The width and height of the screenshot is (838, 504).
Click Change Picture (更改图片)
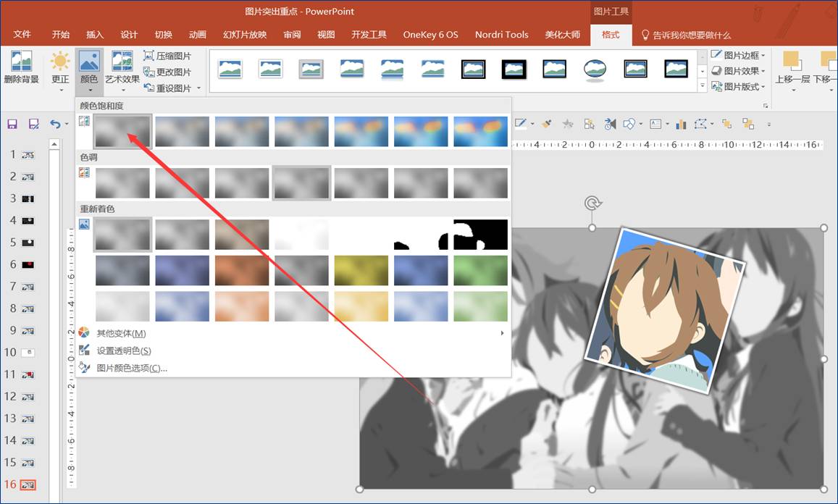coord(167,72)
